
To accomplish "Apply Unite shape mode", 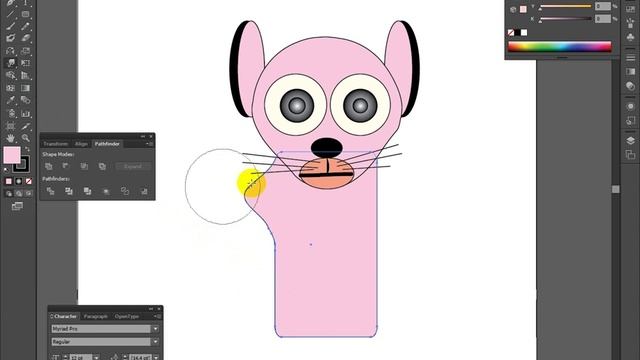I will 49,166.
